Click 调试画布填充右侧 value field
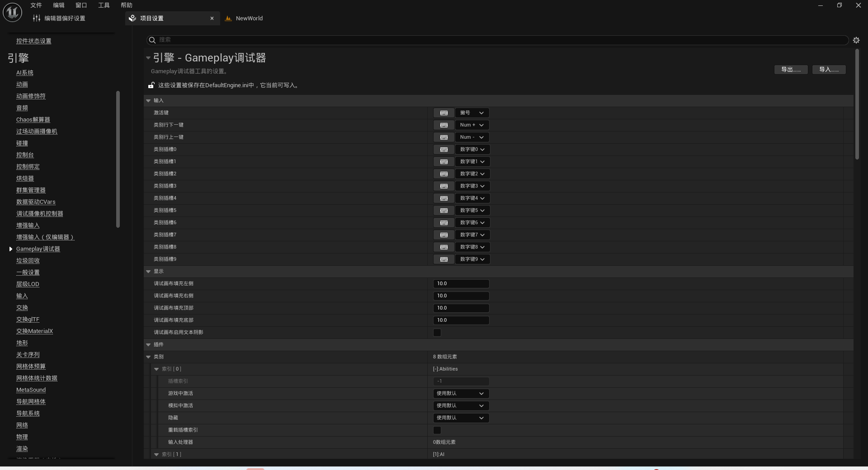Image resolution: width=868 pixels, height=470 pixels. [461, 296]
